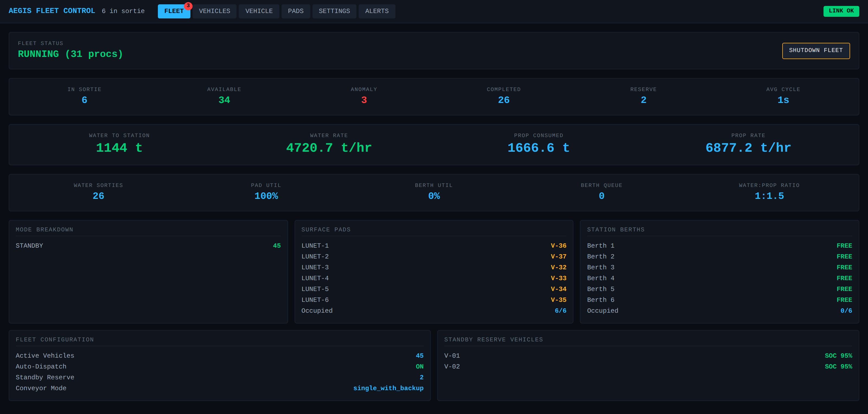This screenshot has width=868, height=414.
Task: Select the Berth 1 label
Action: tap(601, 246)
